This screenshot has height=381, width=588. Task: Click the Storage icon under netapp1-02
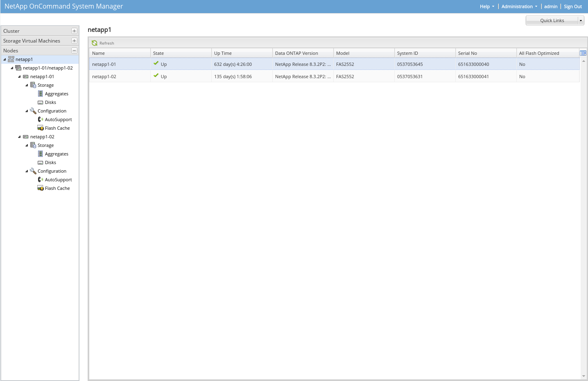[33, 145]
